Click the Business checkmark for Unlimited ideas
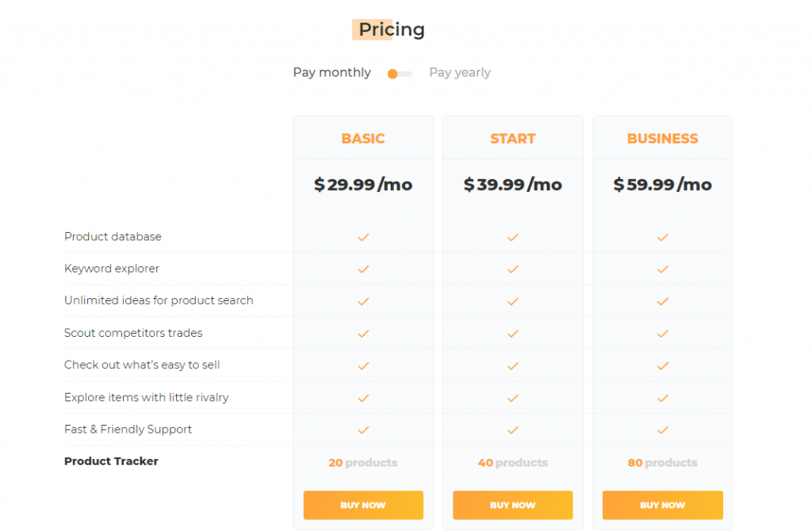 662,301
